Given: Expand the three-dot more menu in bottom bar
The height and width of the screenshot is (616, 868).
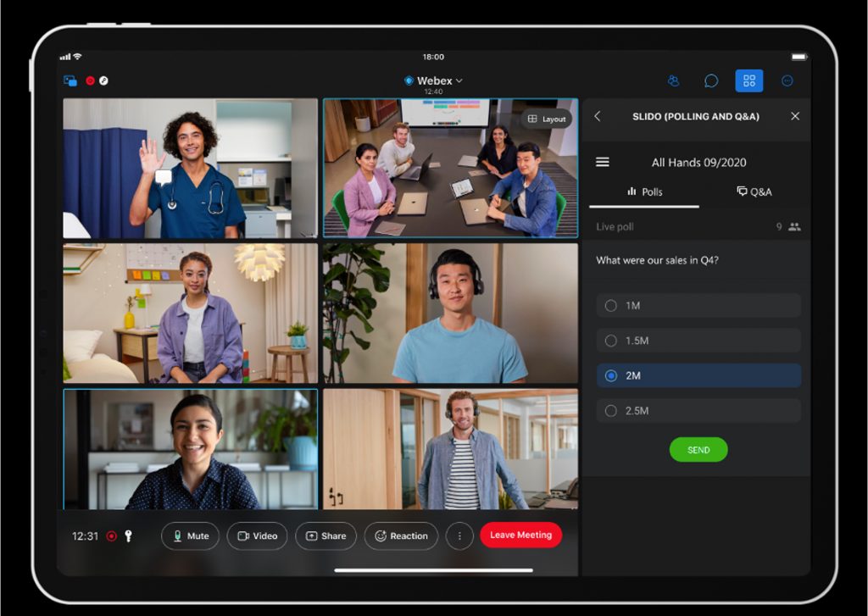Looking at the screenshot, I should coord(459,536).
